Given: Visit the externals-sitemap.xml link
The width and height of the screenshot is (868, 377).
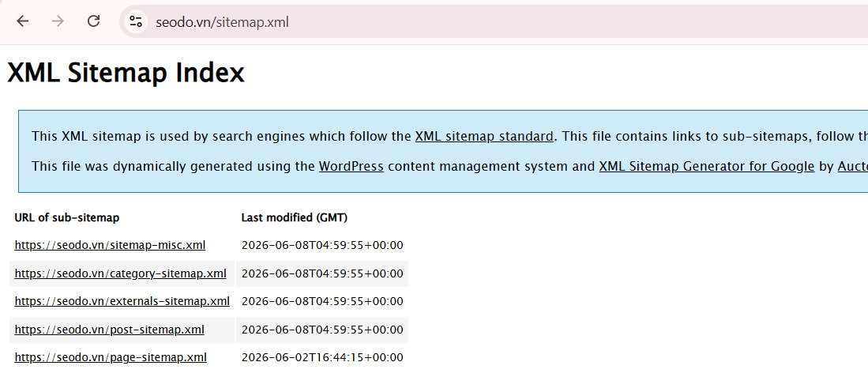Looking at the screenshot, I should click(122, 301).
